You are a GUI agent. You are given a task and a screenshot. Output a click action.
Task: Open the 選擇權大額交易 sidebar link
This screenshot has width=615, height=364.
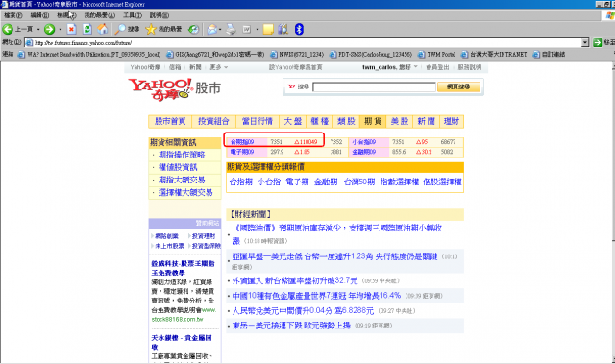[x=185, y=192]
